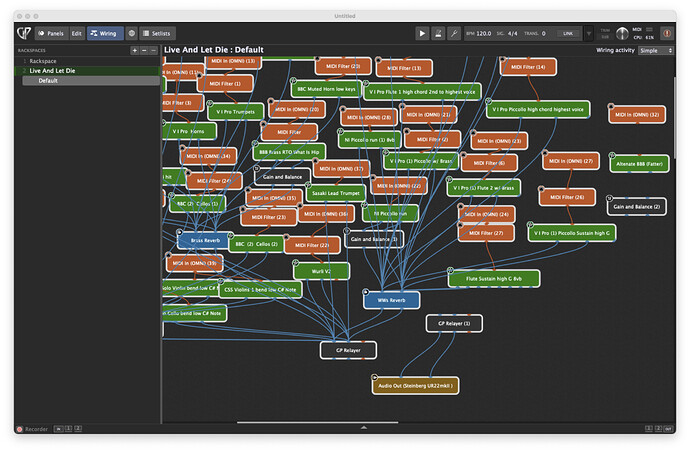This screenshot has width=690, height=451.
Task: Click the master trim knob
Action: tap(622, 33)
